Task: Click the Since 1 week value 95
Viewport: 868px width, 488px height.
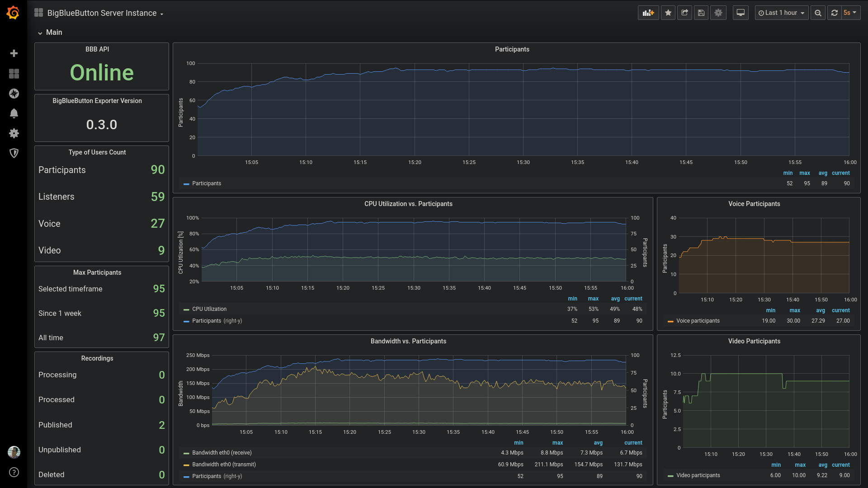Action: point(159,313)
